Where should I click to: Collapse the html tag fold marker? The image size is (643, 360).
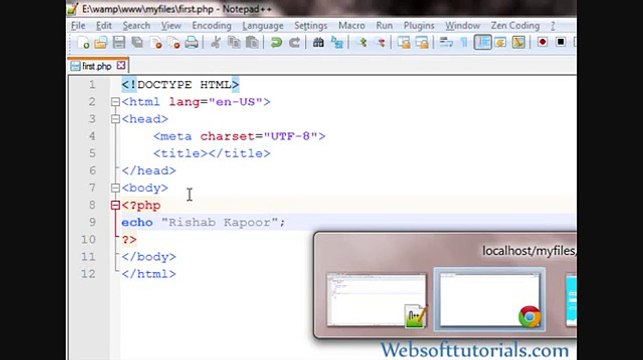[x=115, y=102]
